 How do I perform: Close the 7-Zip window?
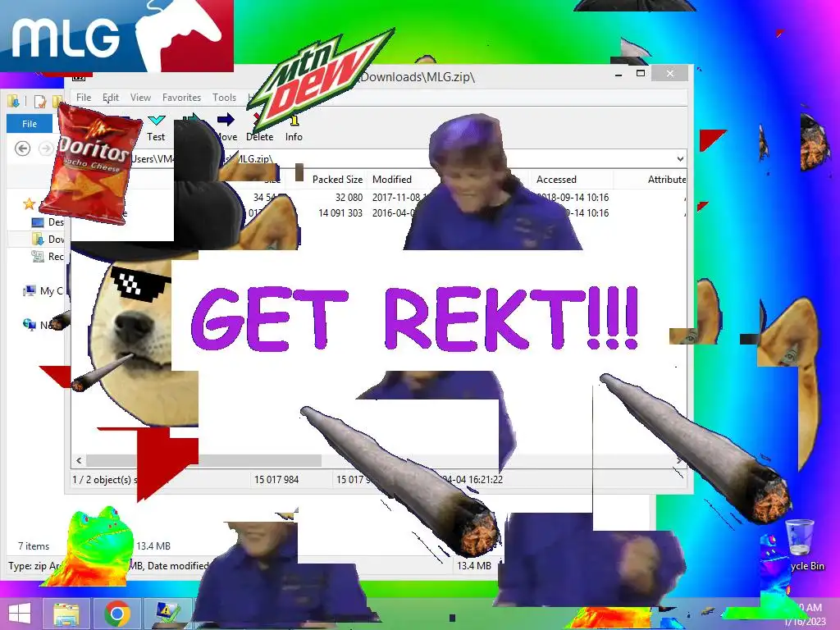pos(669,73)
